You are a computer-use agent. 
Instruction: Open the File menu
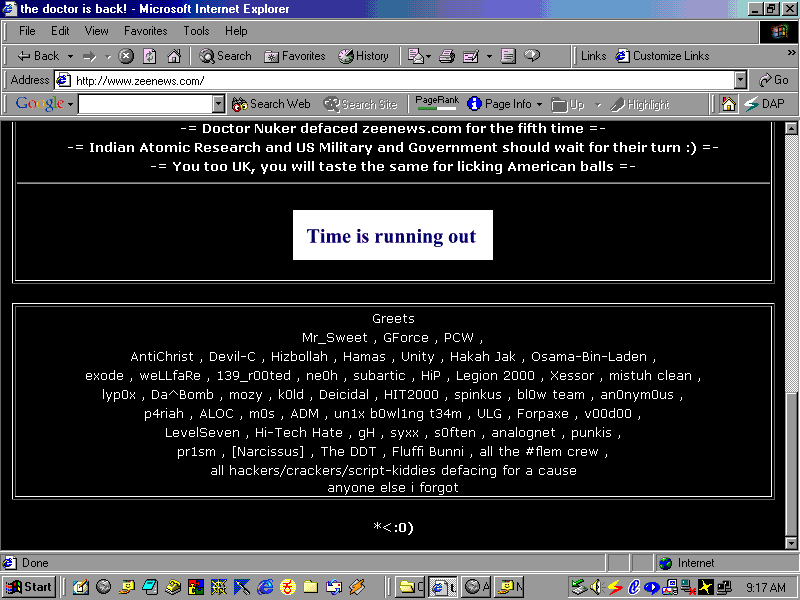click(x=27, y=31)
